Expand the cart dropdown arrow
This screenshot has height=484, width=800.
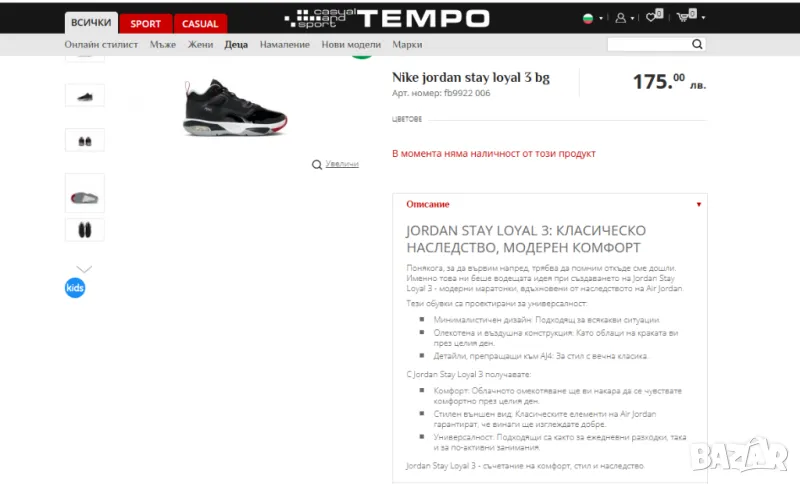[x=704, y=18]
